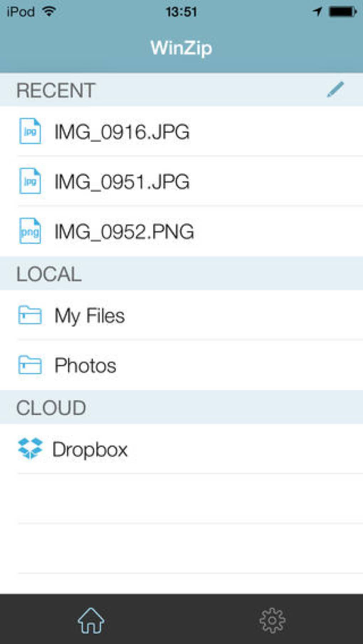Tap the iPod carrier label
The width and height of the screenshot is (363, 644).
[x=21, y=12]
